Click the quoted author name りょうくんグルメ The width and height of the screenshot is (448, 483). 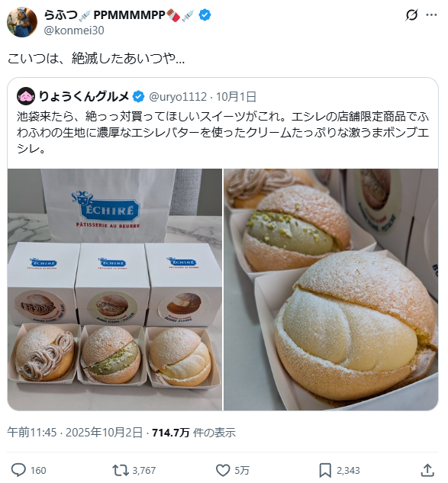[84, 96]
